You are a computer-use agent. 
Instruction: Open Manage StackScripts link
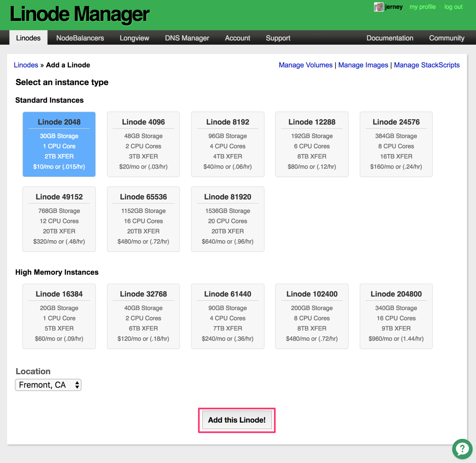[427, 65]
